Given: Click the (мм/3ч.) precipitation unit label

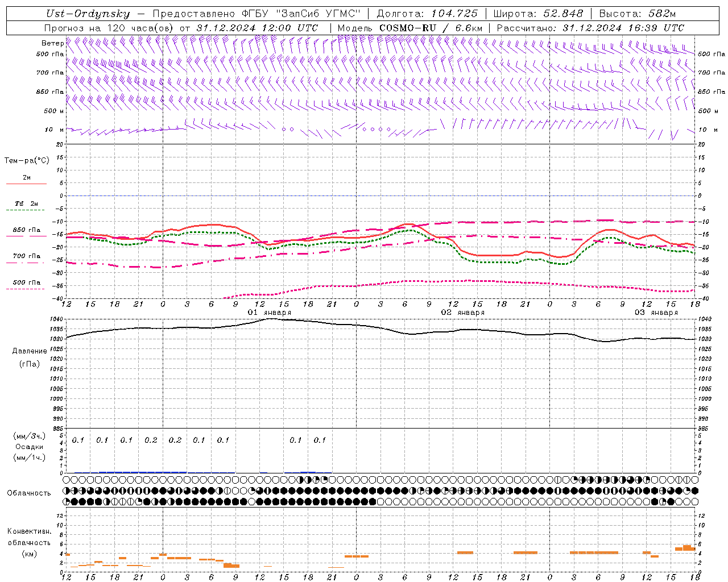Looking at the screenshot, I should [30, 436].
